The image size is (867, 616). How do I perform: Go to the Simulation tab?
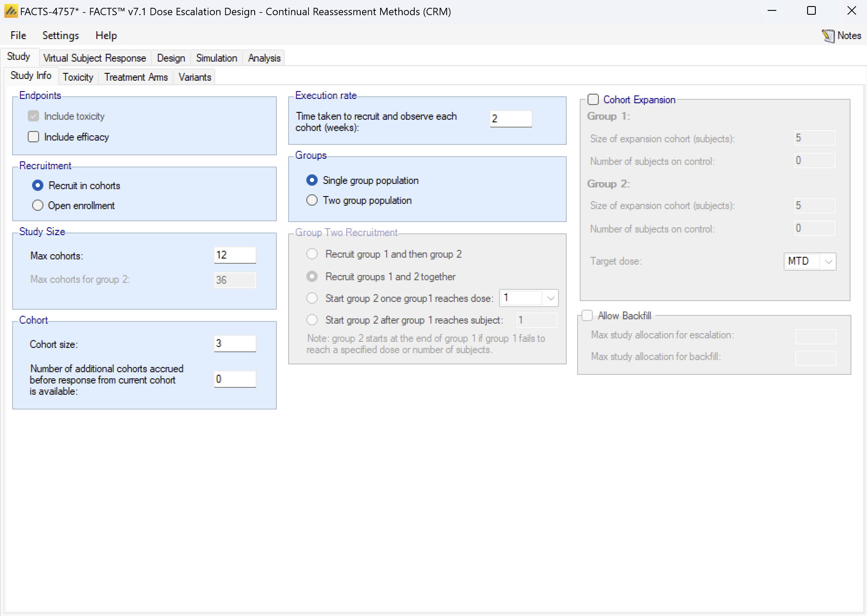(216, 58)
